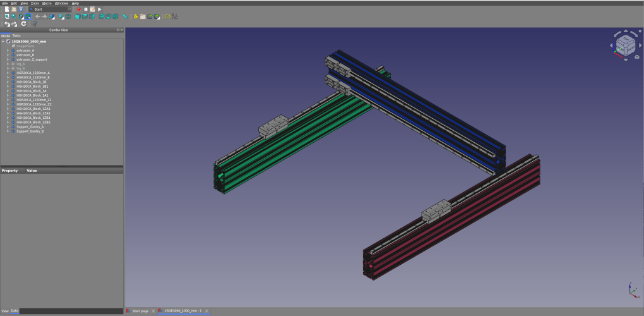The width and height of the screenshot is (644, 316).
Task: Switch to the Data property tab
Action: click(15, 311)
